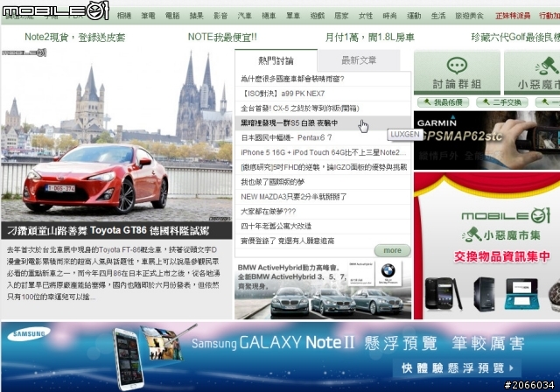Click the green more button under the list
The image size is (560, 392).
pyautogui.click(x=392, y=250)
